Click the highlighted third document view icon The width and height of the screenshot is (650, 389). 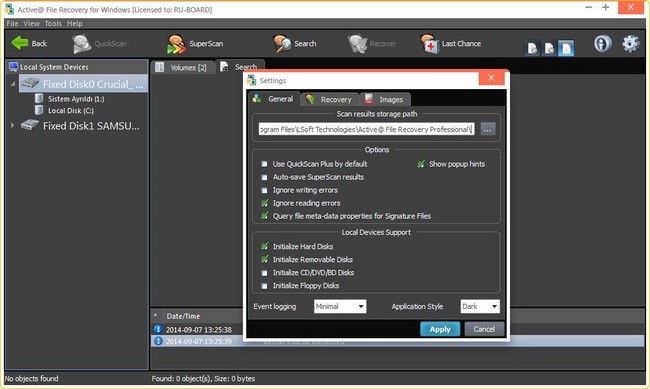tap(566, 48)
